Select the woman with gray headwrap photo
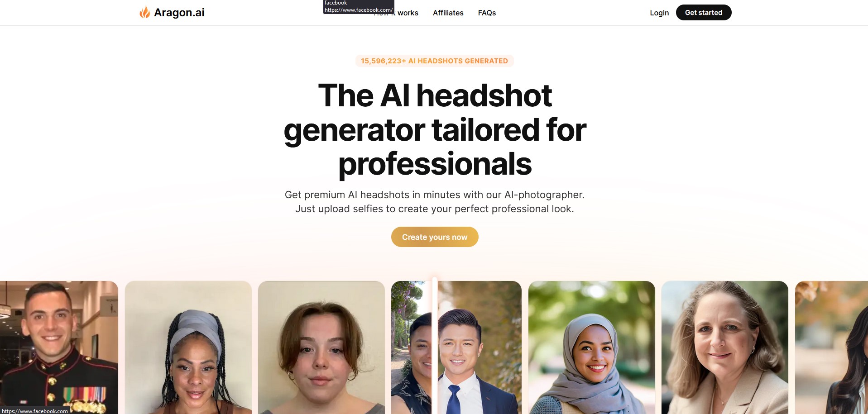This screenshot has width=868, height=414. [188, 347]
